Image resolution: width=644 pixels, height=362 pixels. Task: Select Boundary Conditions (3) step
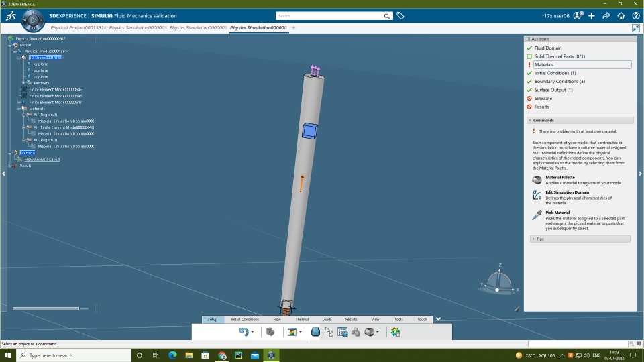pyautogui.click(x=559, y=81)
